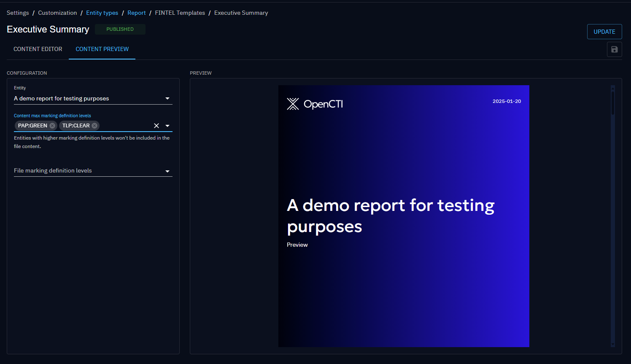Select the Content Preview tab
This screenshot has width=631, height=364.
click(x=102, y=49)
